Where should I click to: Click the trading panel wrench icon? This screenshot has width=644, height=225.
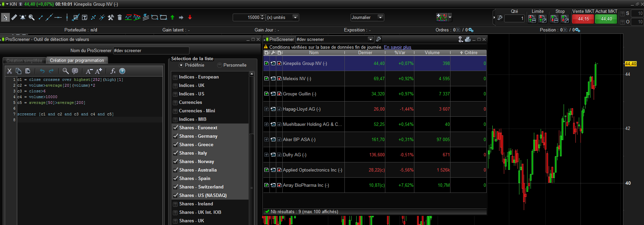(500, 18)
